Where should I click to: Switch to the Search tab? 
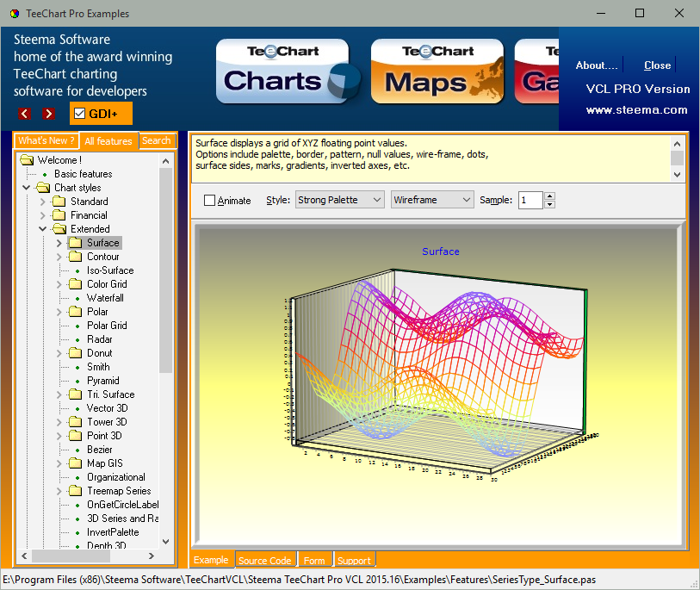click(x=157, y=140)
